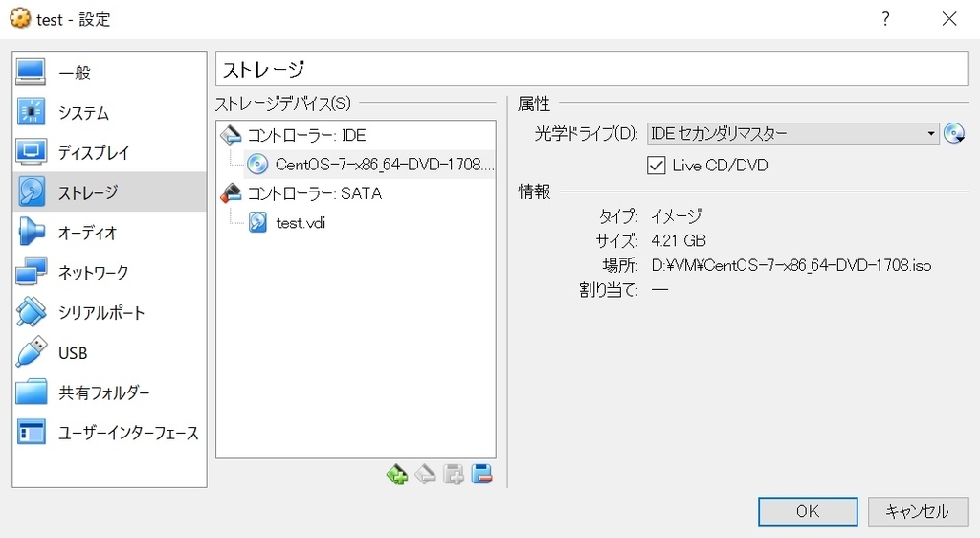Click the ネットワーク computers icon
Image resolution: width=980 pixels, height=538 pixels.
point(32,273)
